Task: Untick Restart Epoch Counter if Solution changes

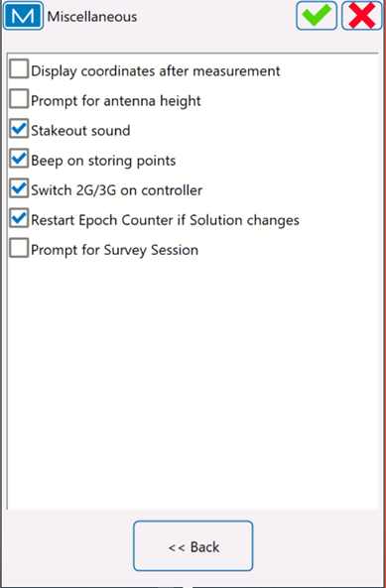Action: [x=19, y=218]
